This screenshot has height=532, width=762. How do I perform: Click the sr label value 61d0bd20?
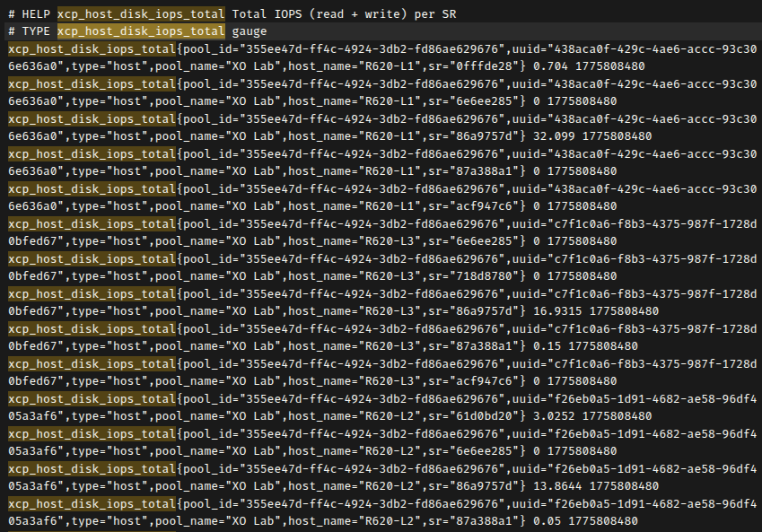pyautogui.click(x=495, y=416)
